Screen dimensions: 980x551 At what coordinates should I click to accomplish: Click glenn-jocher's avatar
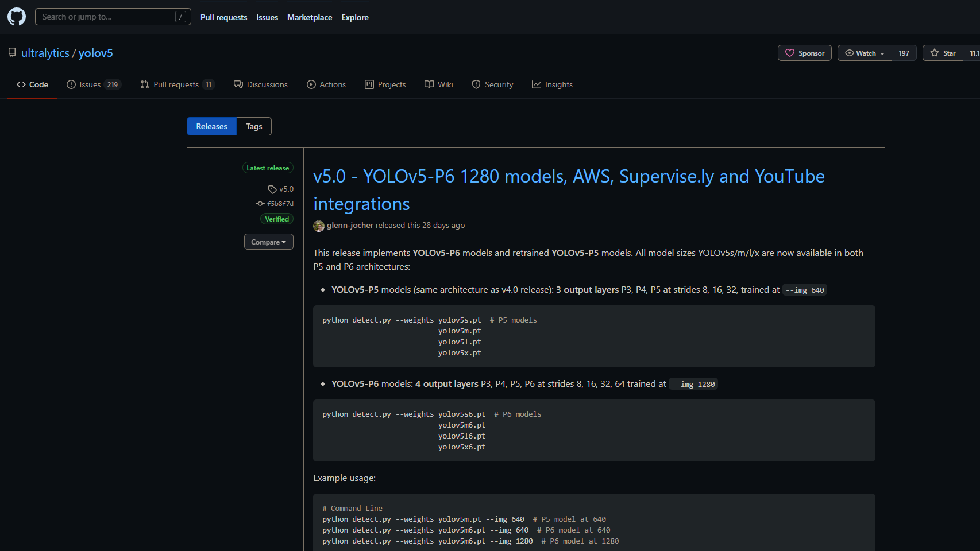[319, 226]
